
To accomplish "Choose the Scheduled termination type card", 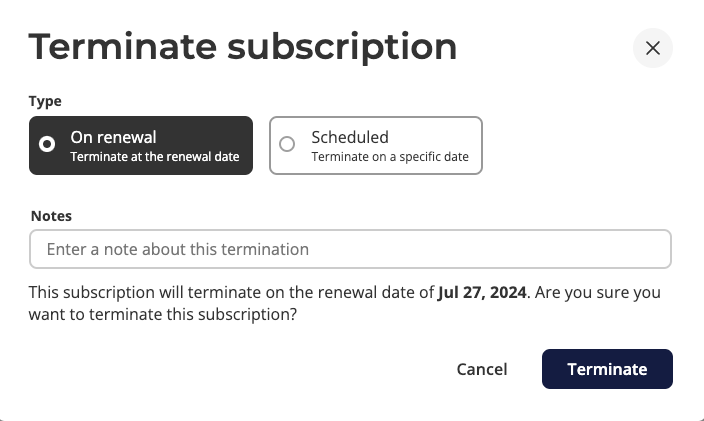I will coord(376,146).
